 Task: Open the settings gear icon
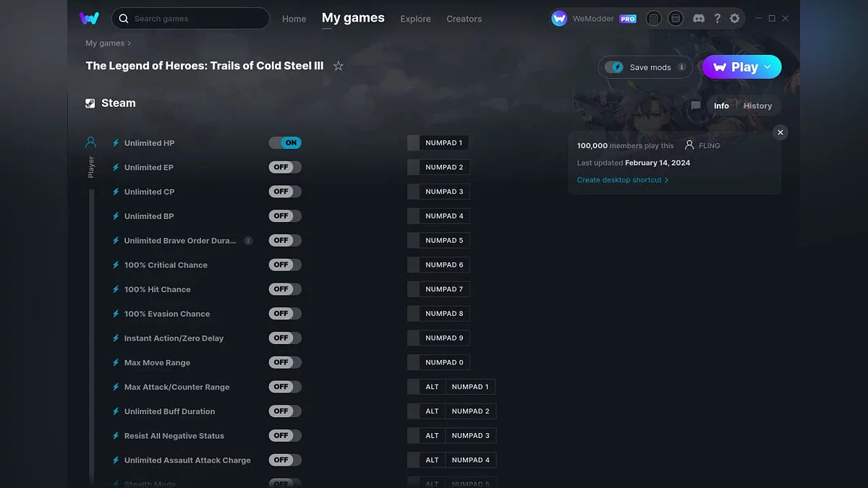(x=735, y=19)
